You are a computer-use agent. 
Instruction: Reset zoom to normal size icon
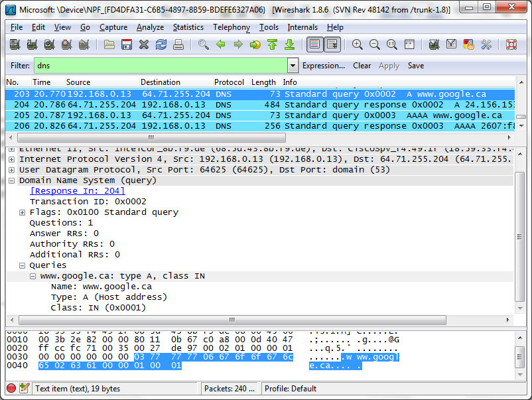392,44
